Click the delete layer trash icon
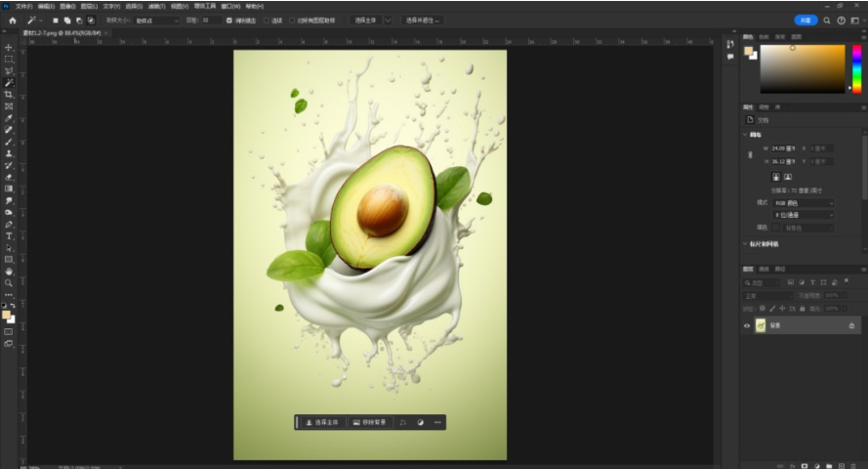The width and height of the screenshot is (868, 469). (851, 465)
